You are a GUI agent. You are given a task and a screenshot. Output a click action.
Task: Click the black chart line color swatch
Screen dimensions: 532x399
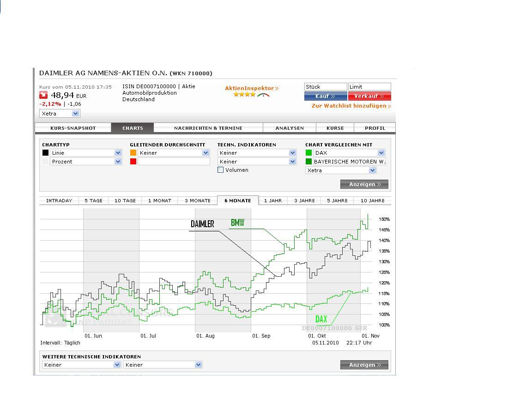(x=45, y=153)
